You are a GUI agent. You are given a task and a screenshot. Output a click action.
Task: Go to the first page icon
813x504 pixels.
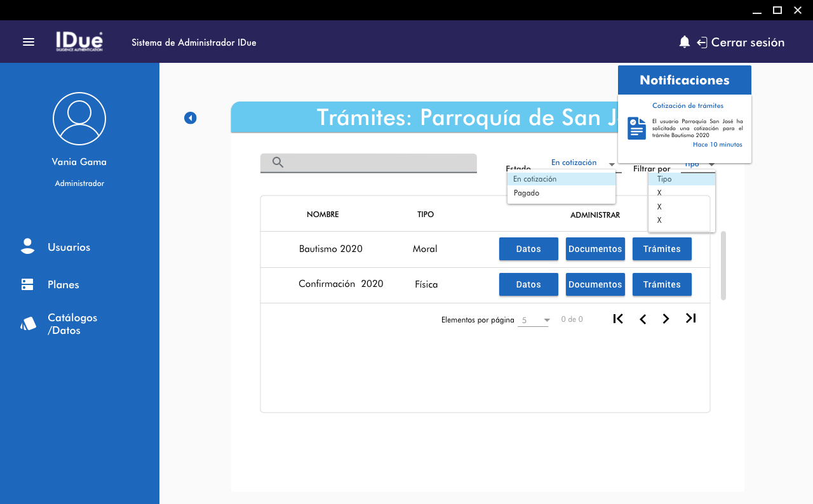[x=618, y=319]
